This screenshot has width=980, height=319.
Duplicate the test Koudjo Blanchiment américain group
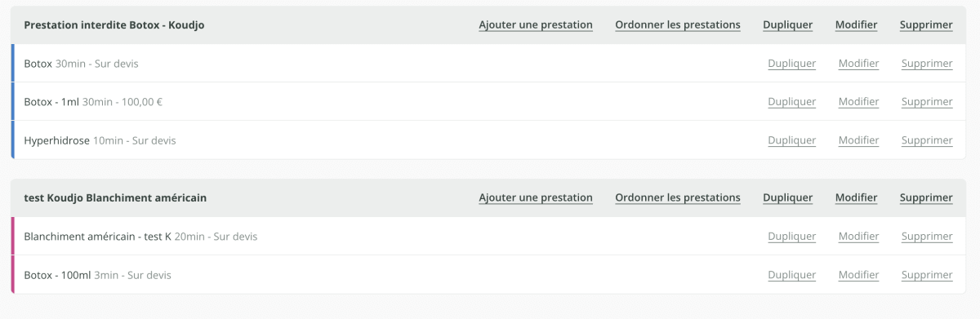(x=787, y=197)
